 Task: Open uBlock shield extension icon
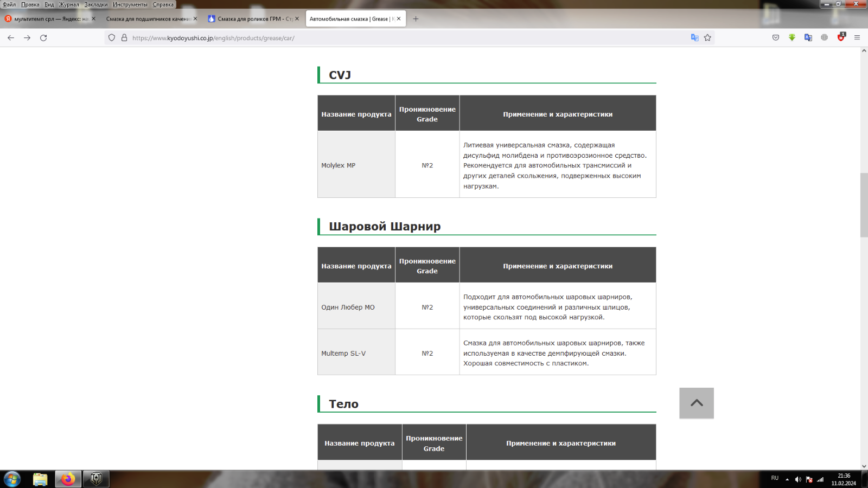click(841, 37)
